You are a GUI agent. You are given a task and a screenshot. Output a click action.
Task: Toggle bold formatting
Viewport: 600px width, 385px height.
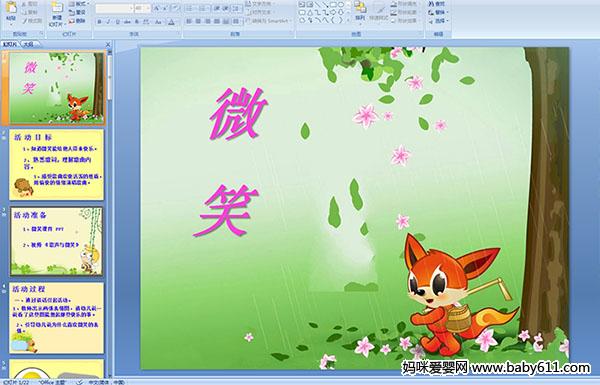[x=99, y=22]
